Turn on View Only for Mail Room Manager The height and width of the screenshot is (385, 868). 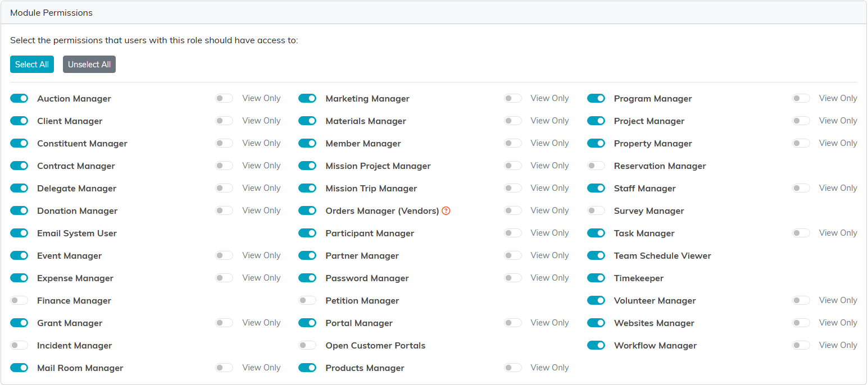click(x=224, y=368)
